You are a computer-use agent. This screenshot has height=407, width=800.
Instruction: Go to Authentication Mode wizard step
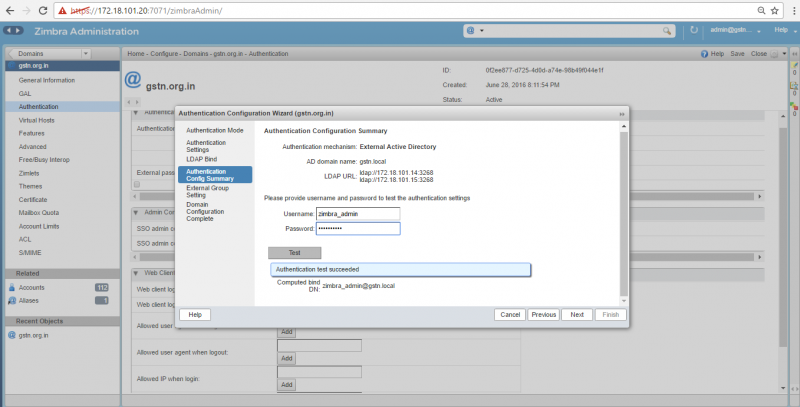pos(215,131)
